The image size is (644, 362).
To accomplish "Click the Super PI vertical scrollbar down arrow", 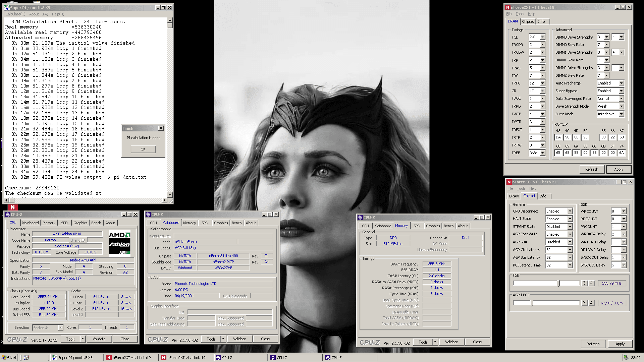I will tap(170, 195).
